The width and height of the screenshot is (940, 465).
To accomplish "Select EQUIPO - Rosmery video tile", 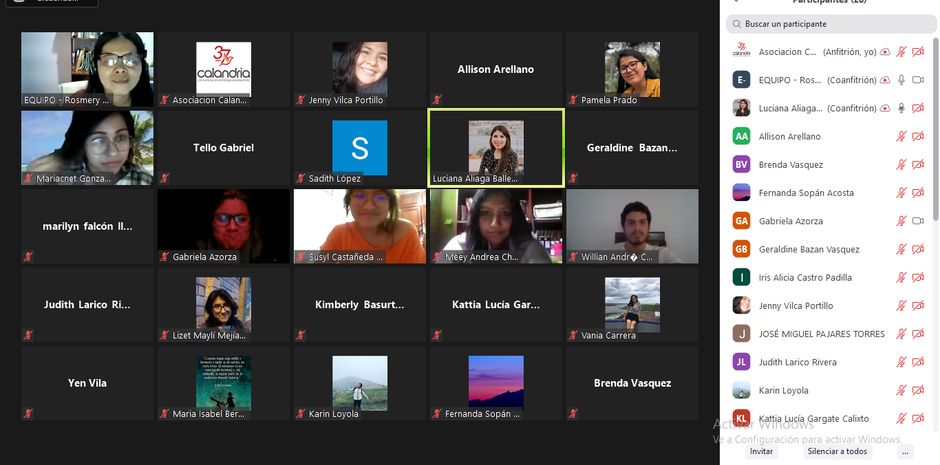I will [88, 70].
